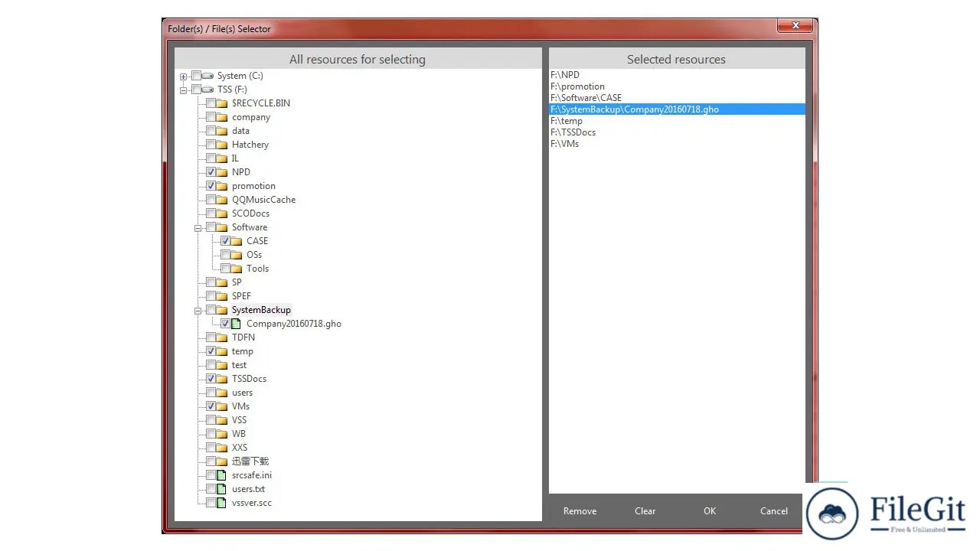Click the 迅雷下载 folder icon

(222, 461)
